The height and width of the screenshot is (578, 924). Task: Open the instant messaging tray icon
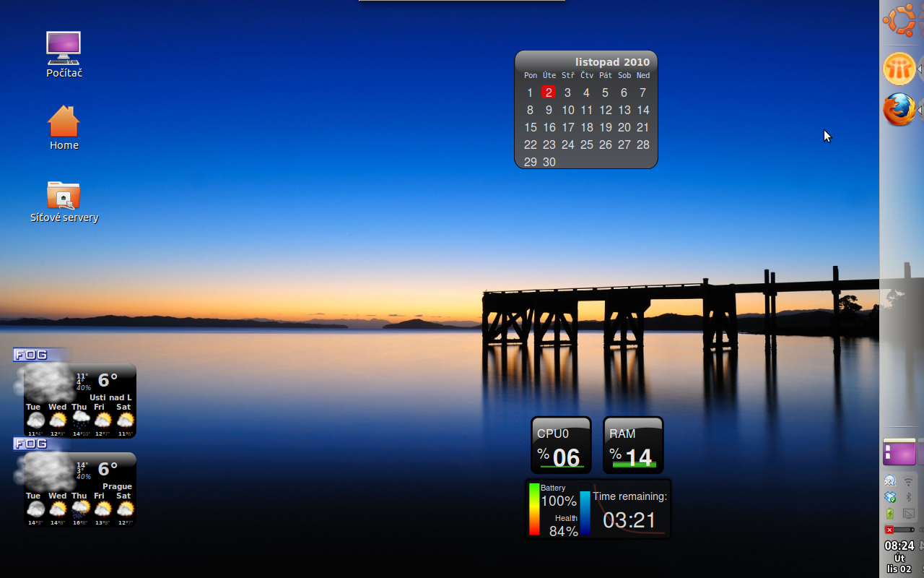pos(890,480)
